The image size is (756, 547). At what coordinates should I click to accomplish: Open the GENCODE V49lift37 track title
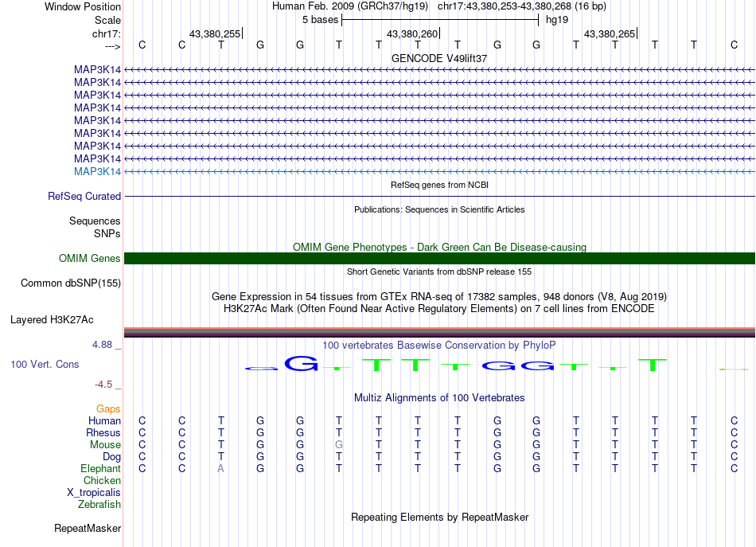click(439, 58)
